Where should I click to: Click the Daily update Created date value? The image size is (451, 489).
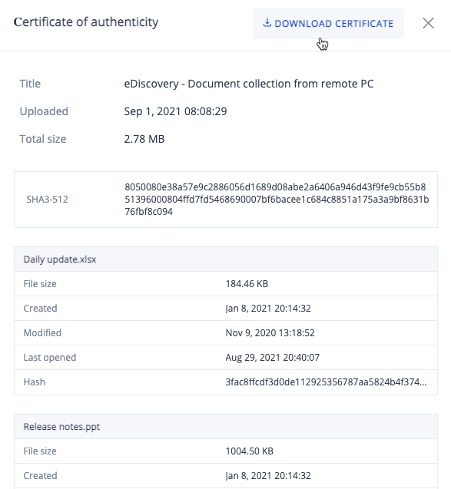[268, 308]
